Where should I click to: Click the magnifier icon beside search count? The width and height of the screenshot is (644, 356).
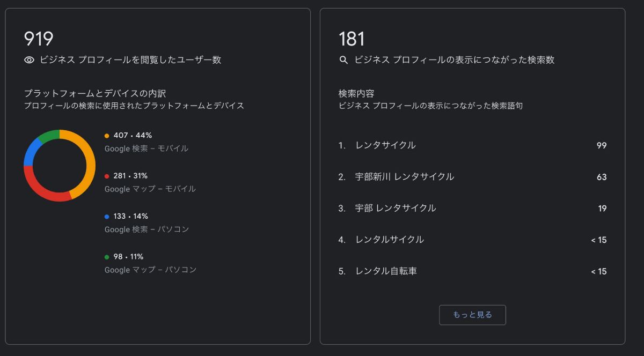pos(344,60)
